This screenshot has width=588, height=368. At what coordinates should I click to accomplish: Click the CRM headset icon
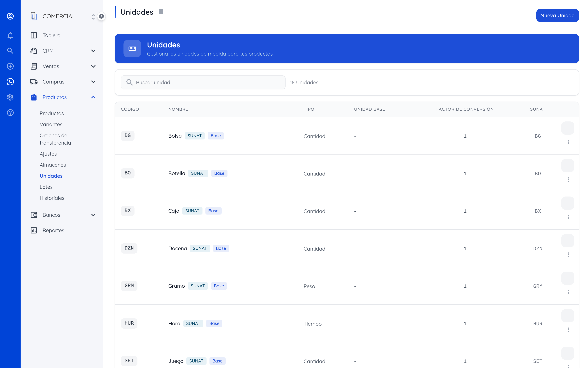pos(34,51)
